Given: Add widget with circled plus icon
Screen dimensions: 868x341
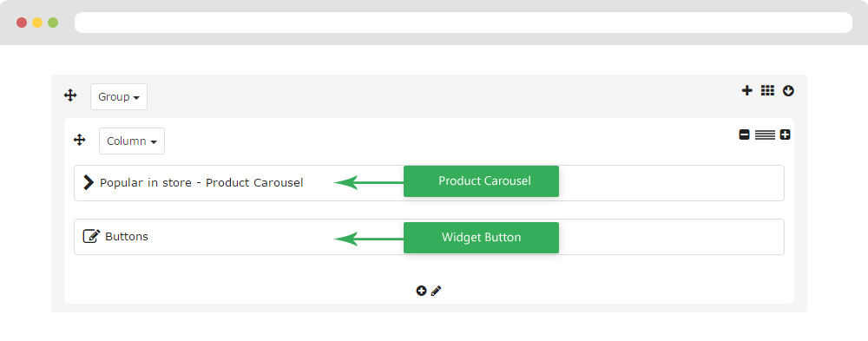Looking at the screenshot, I should pyautogui.click(x=421, y=291).
